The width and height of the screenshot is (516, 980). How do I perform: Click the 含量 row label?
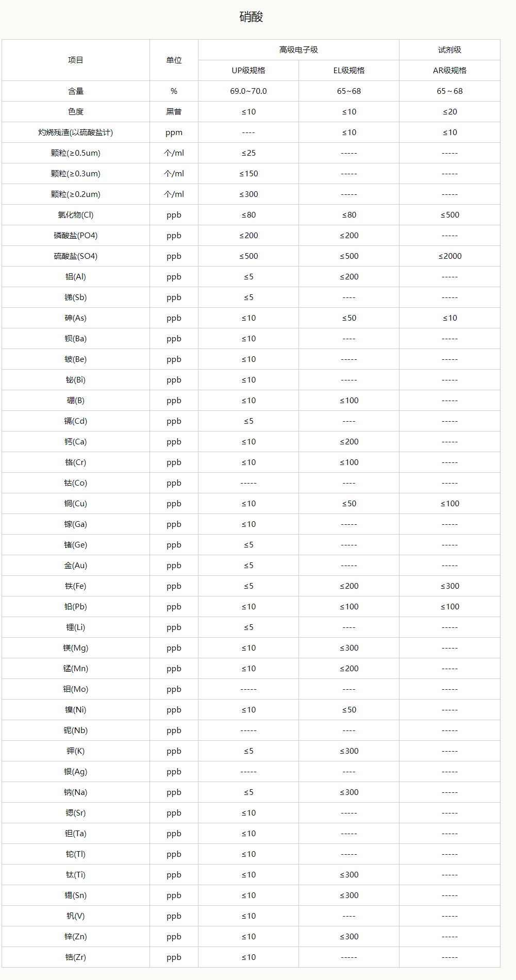point(76,91)
